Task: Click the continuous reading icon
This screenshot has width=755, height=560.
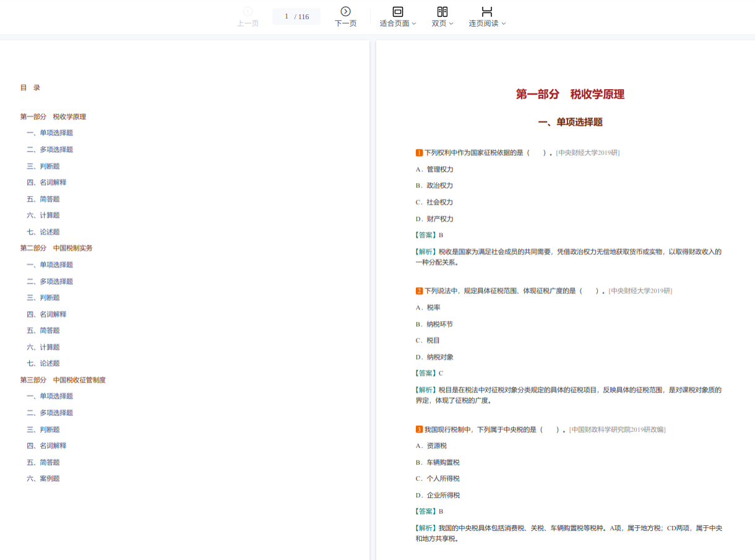Action: tap(487, 11)
